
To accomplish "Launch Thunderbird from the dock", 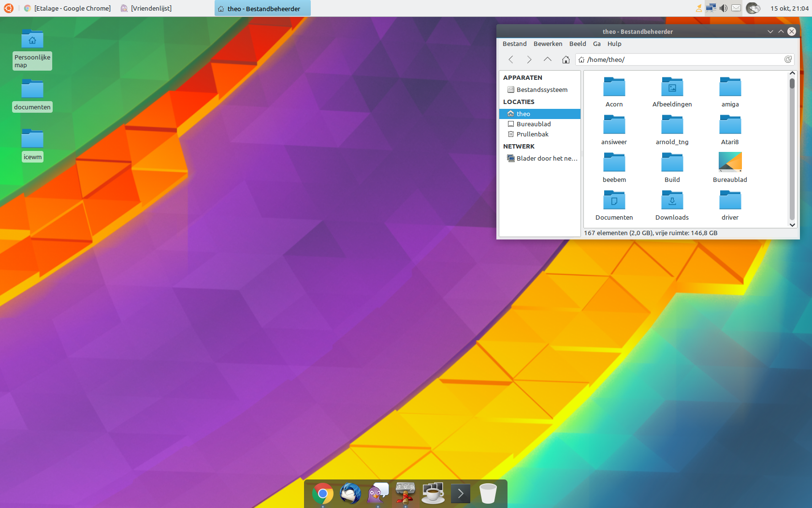I will [x=350, y=493].
